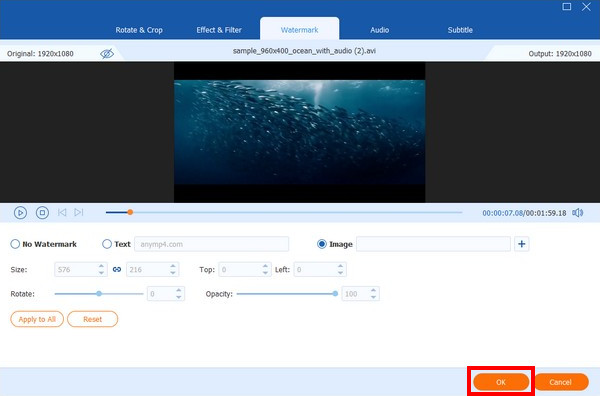Image resolution: width=600 pixels, height=396 pixels.
Task: Click the Output: 1920x1080 label
Action: [560, 54]
